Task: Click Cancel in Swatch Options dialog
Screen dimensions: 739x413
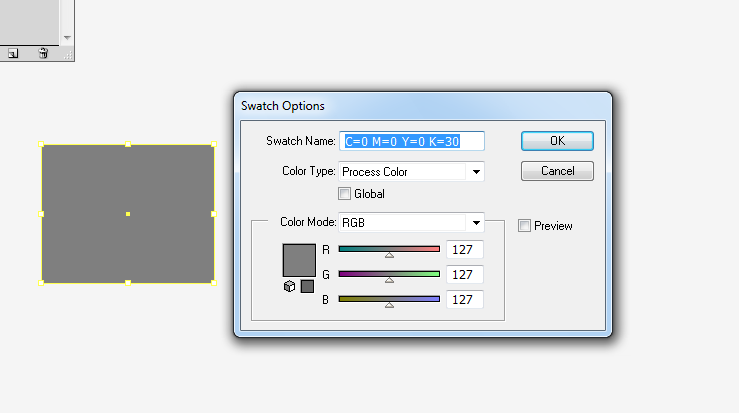Action: pos(557,171)
